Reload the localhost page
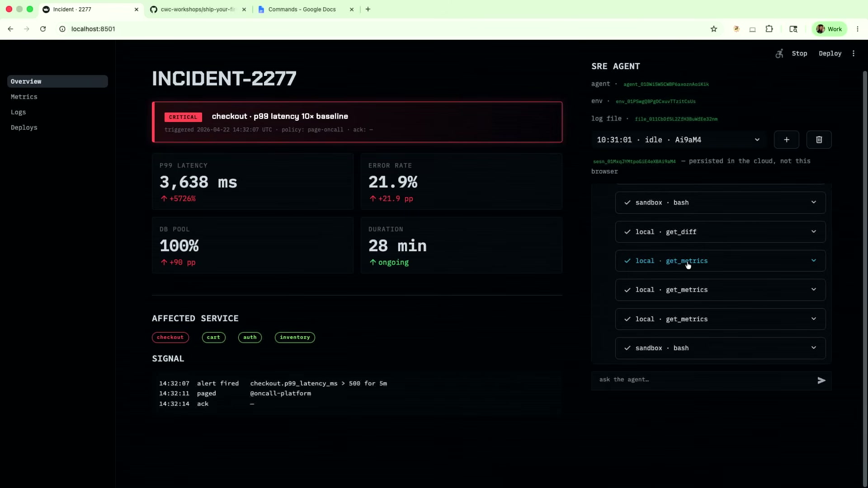The height and width of the screenshot is (488, 868). click(x=43, y=29)
